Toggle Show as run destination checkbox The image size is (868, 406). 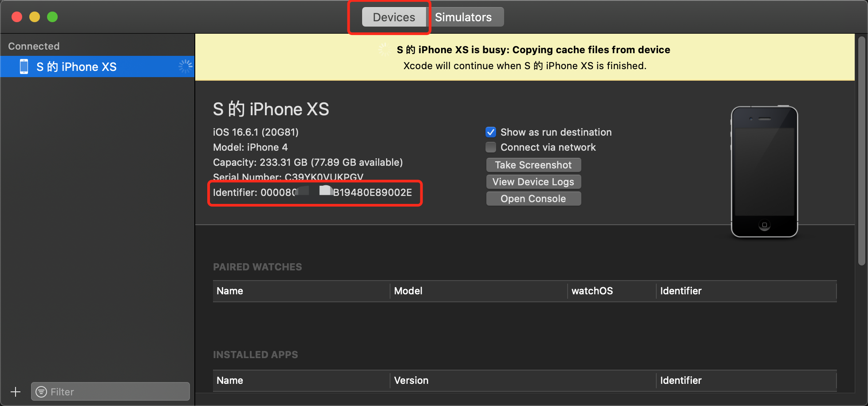click(491, 132)
